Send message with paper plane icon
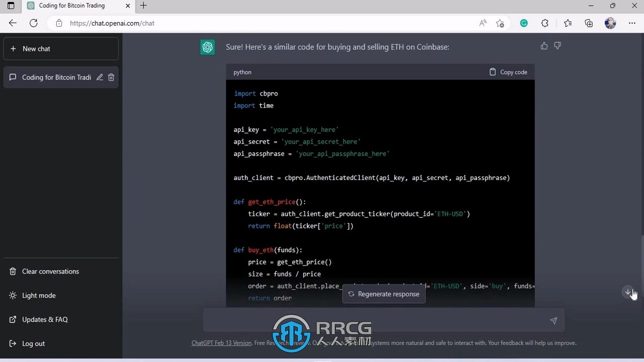This screenshot has height=362, width=644. pos(553,321)
